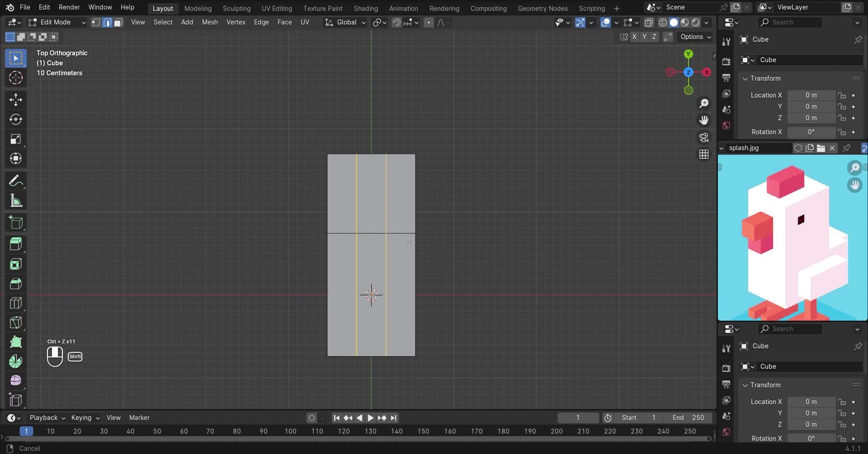Select the Spin tool
The width and height of the screenshot is (868, 454).
click(16, 361)
